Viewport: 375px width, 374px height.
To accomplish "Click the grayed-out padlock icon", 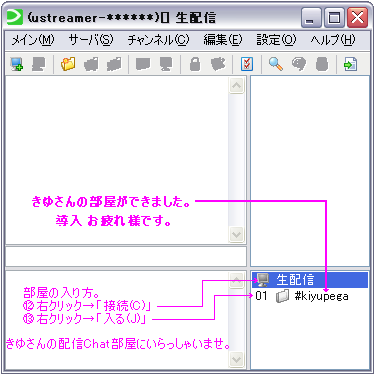I will 195,64.
